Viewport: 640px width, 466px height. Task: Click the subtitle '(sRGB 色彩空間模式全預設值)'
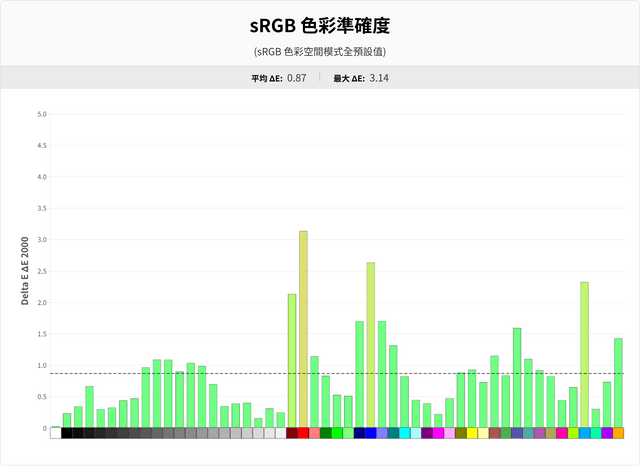320,52
